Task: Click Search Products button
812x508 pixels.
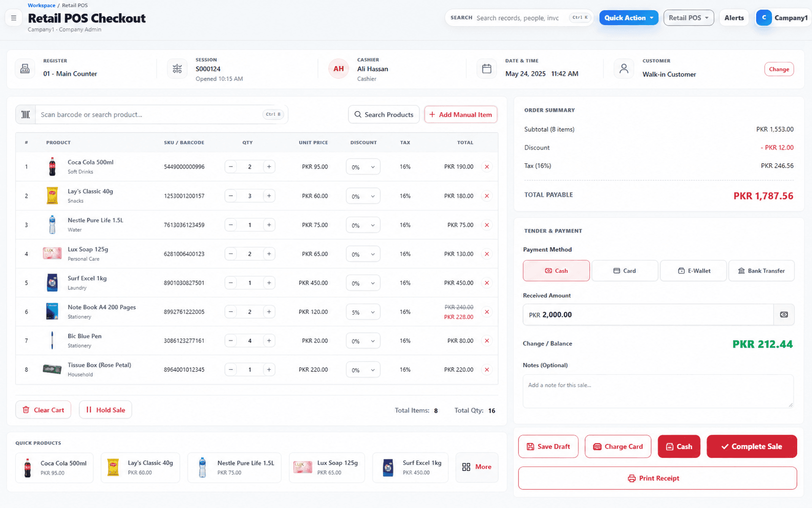Action: pos(384,115)
